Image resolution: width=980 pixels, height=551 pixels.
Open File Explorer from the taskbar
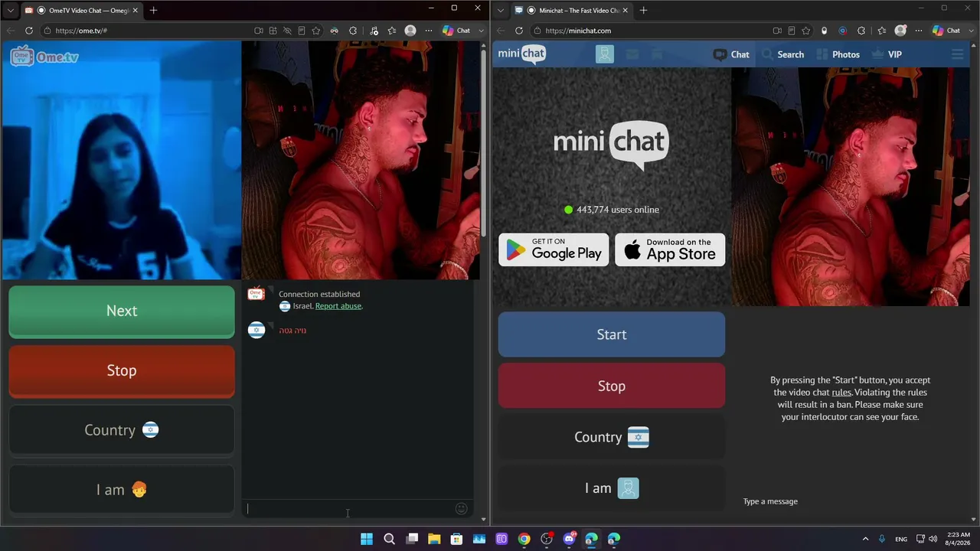(x=434, y=539)
